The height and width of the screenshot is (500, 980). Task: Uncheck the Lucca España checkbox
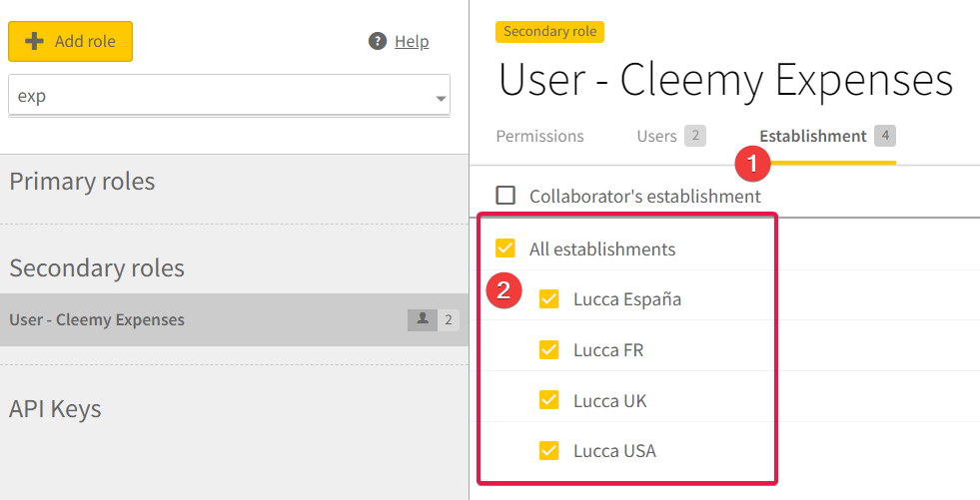(x=548, y=299)
